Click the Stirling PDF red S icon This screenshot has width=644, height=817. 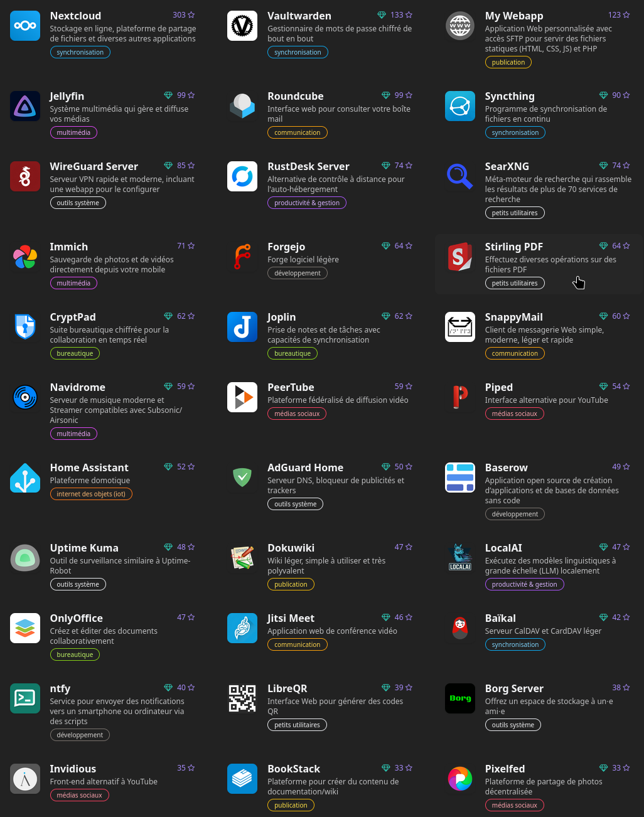(x=460, y=257)
